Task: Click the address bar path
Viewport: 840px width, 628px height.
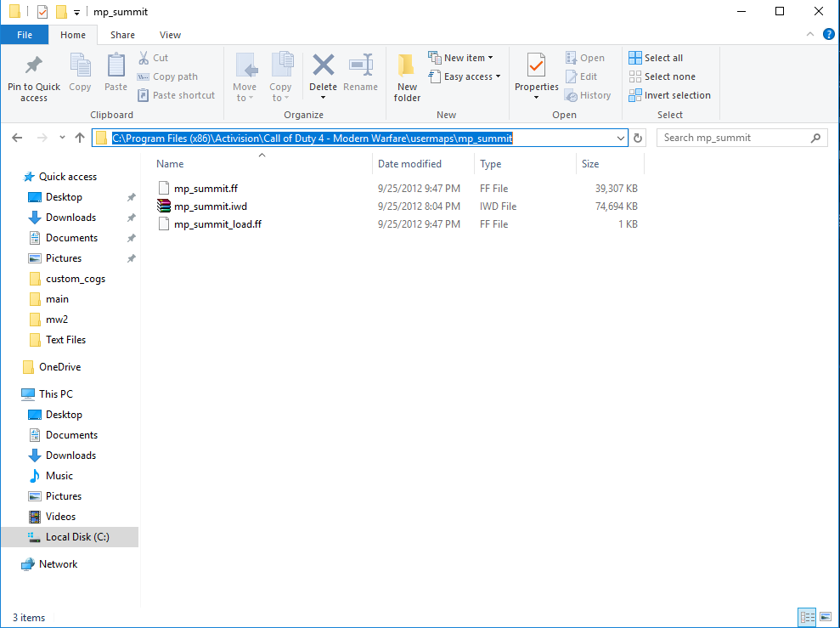Action: coord(313,139)
